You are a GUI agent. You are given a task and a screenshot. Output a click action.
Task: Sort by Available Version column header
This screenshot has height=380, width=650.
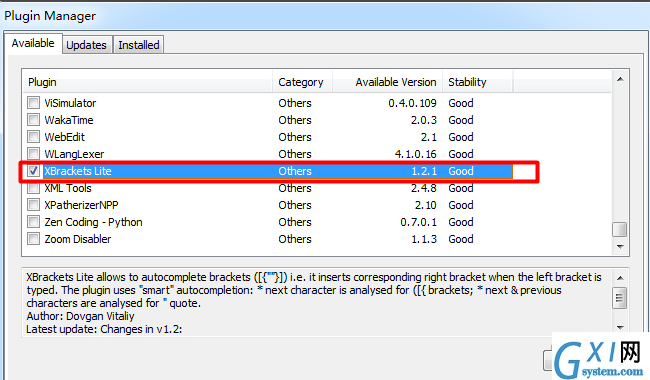387,82
